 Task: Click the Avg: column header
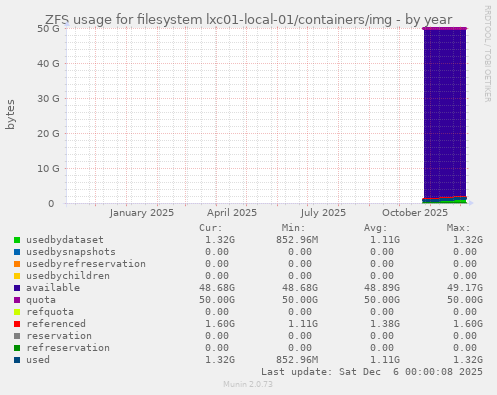376,228
